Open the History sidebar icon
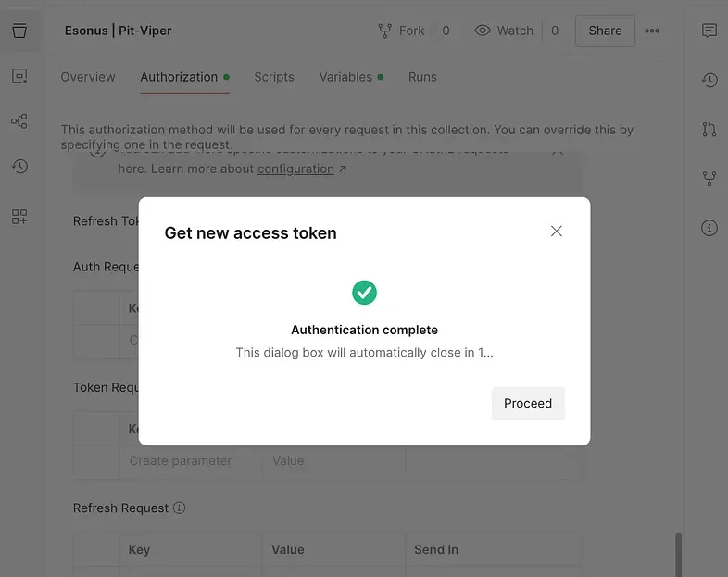 (19, 167)
